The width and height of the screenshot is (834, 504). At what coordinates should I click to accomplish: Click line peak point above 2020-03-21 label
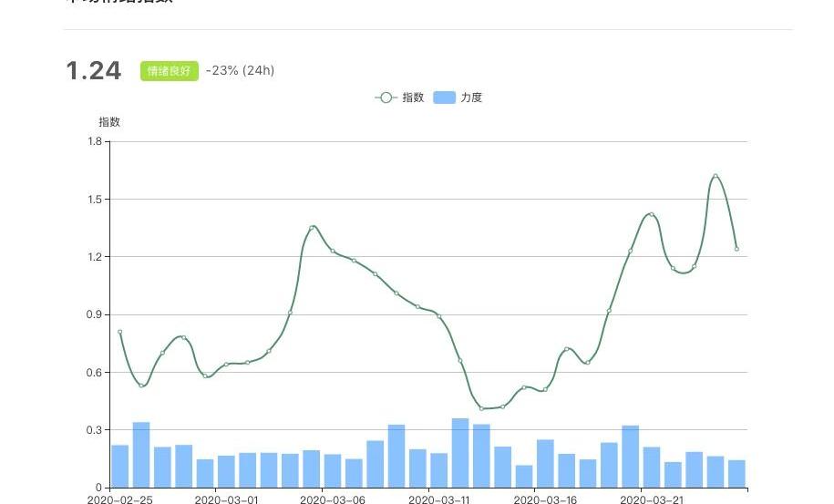tap(652, 214)
